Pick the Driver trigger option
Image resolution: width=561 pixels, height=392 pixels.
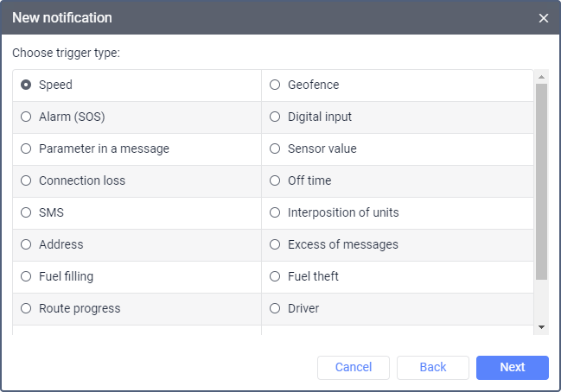276,308
